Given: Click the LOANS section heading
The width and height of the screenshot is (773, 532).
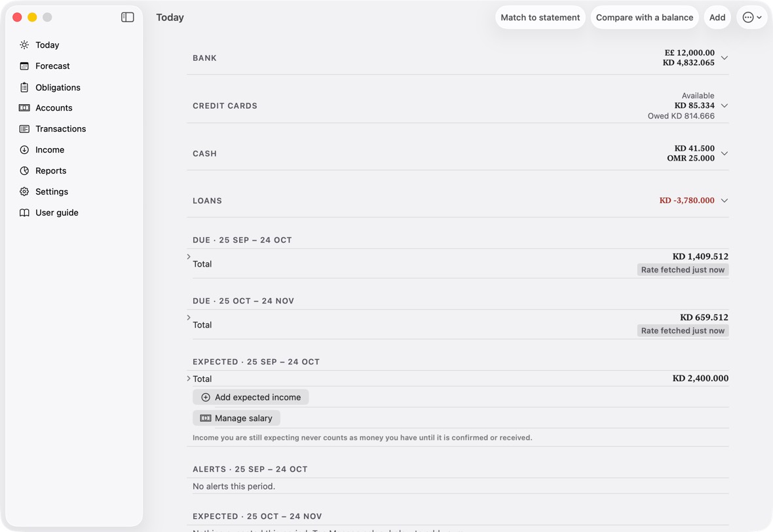Looking at the screenshot, I should 207,200.
